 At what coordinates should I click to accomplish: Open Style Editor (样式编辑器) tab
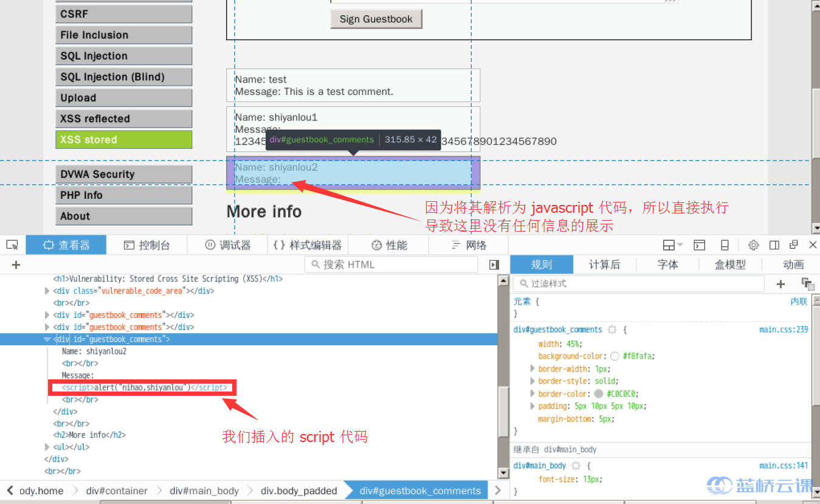pos(308,245)
